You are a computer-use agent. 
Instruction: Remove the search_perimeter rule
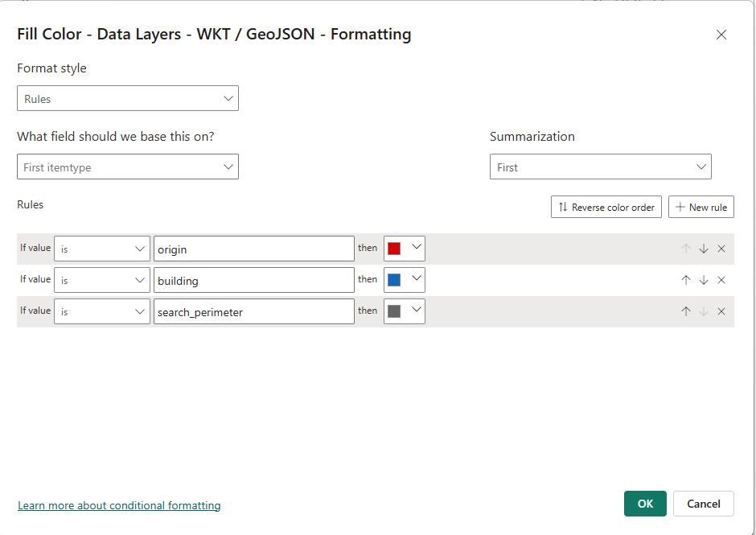[721, 311]
